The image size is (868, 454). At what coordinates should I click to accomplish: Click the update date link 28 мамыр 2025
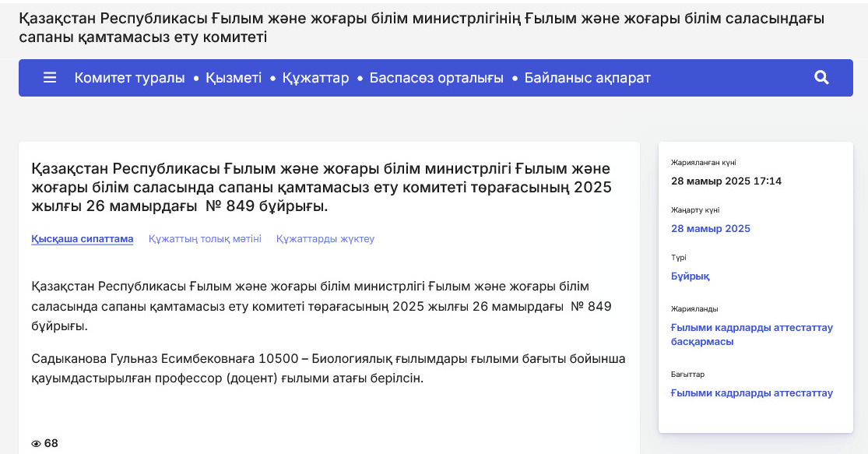click(710, 229)
